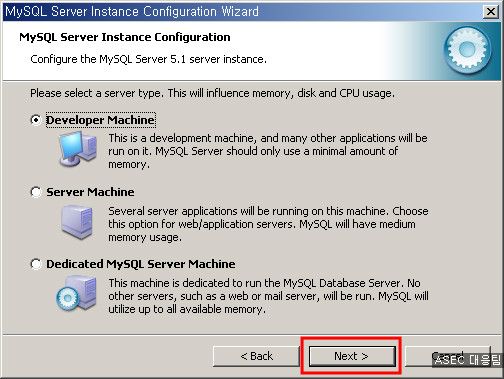Click the wizard title bar text
Screen dimensions: 504x379
[x=132, y=12]
